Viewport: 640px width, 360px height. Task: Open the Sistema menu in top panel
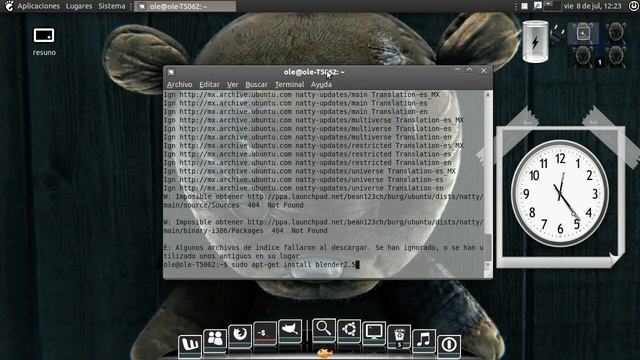pos(111,6)
